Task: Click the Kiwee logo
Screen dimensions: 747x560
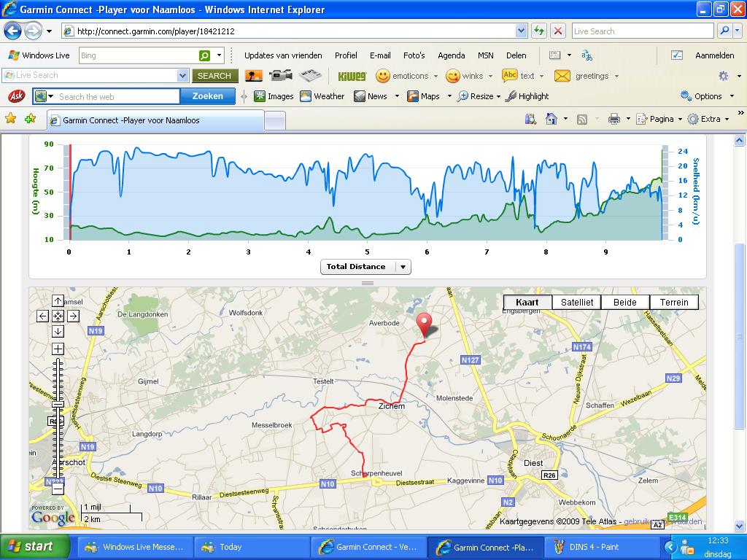Action: click(x=352, y=76)
